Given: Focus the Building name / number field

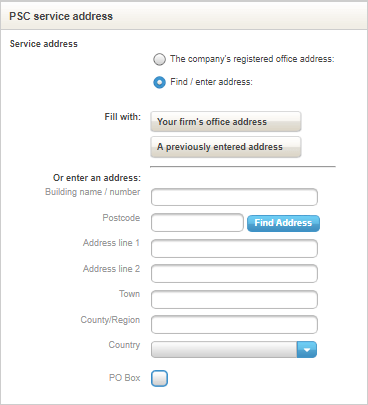Looking at the screenshot, I should [x=234, y=197].
